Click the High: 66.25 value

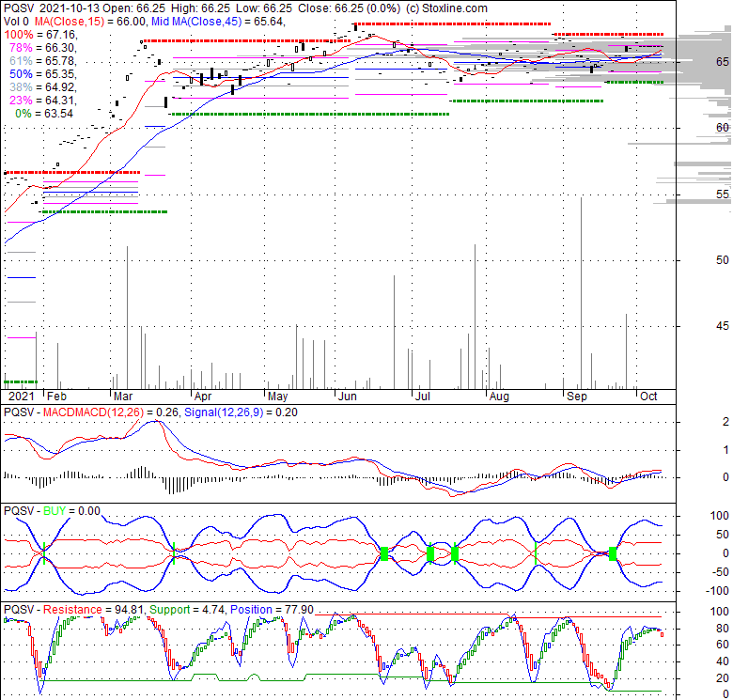click(x=200, y=8)
